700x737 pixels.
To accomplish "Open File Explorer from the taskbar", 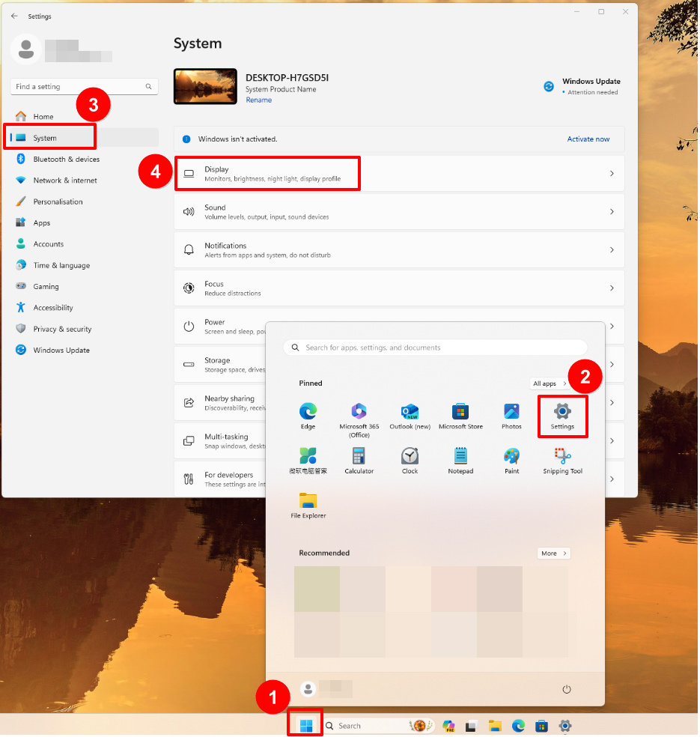I will point(495,727).
